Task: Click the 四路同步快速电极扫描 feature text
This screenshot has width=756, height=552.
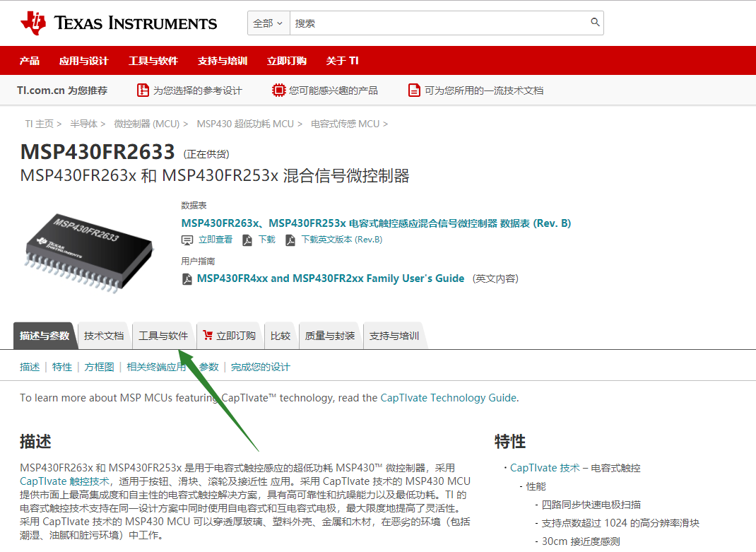Action: 591,505
